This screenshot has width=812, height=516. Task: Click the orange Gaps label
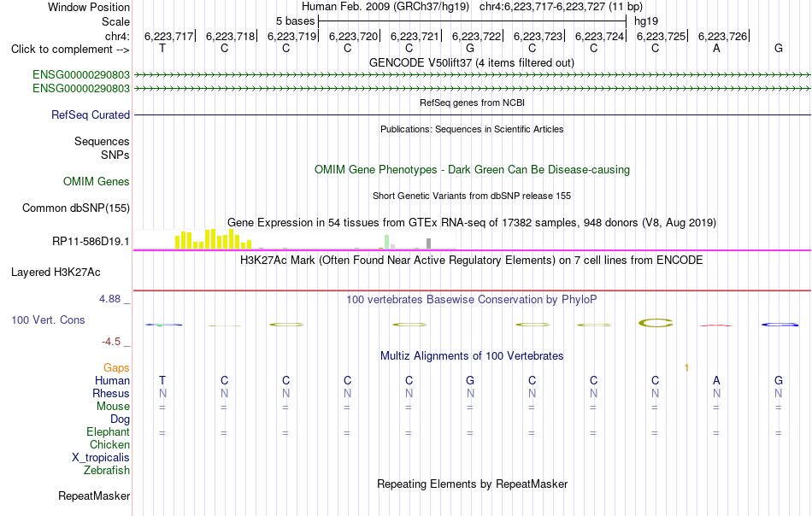click(x=116, y=367)
